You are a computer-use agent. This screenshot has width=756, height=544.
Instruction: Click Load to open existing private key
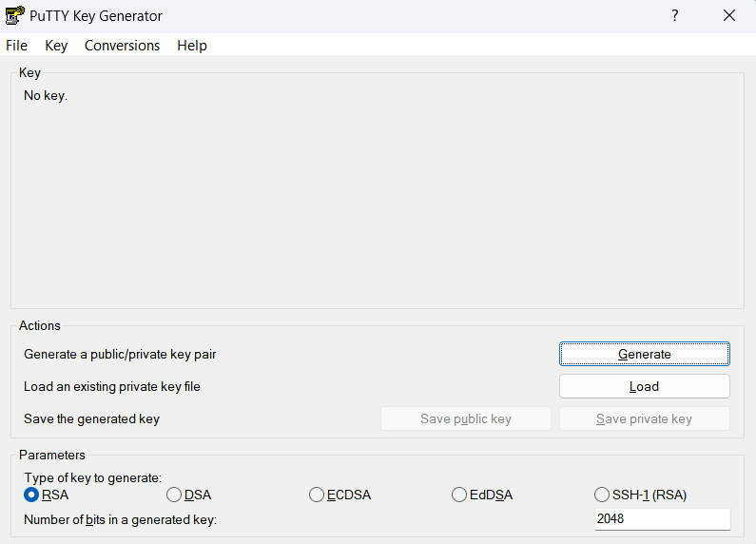tap(644, 386)
